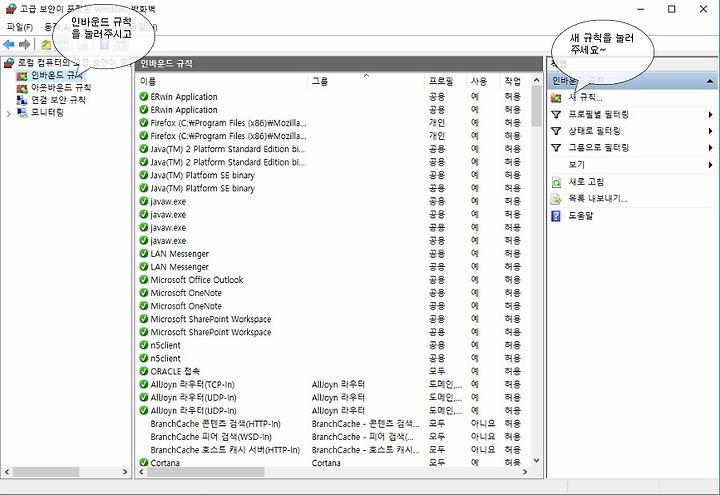Screen dimensions: 720x495
Task: Select 아웃바운드 규칙 in the tree
Action: [61, 88]
